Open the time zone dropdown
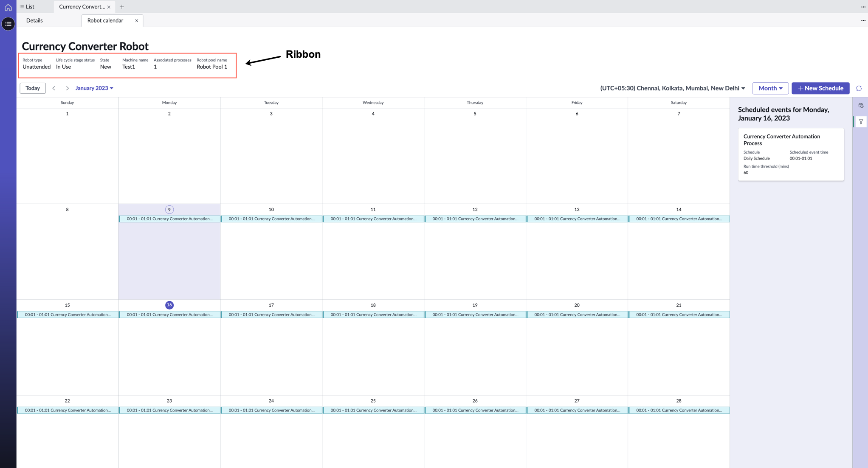Image resolution: width=868 pixels, height=468 pixels. click(673, 88)
